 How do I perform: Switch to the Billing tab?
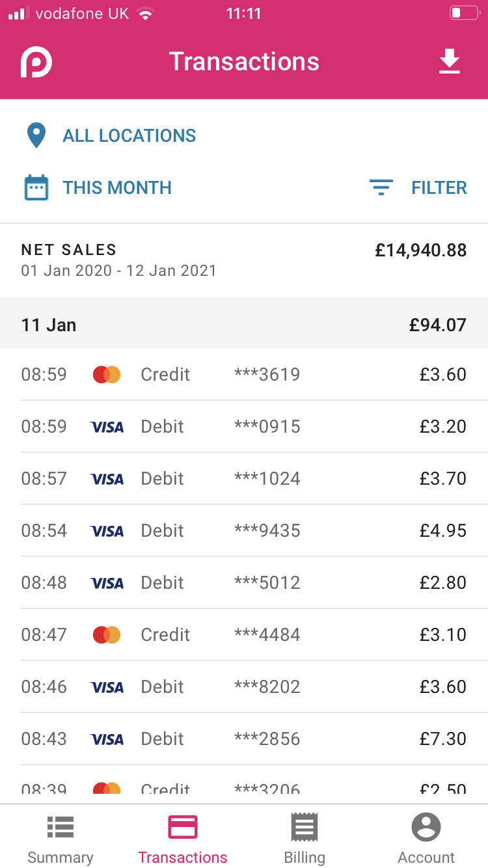(304, 839)
